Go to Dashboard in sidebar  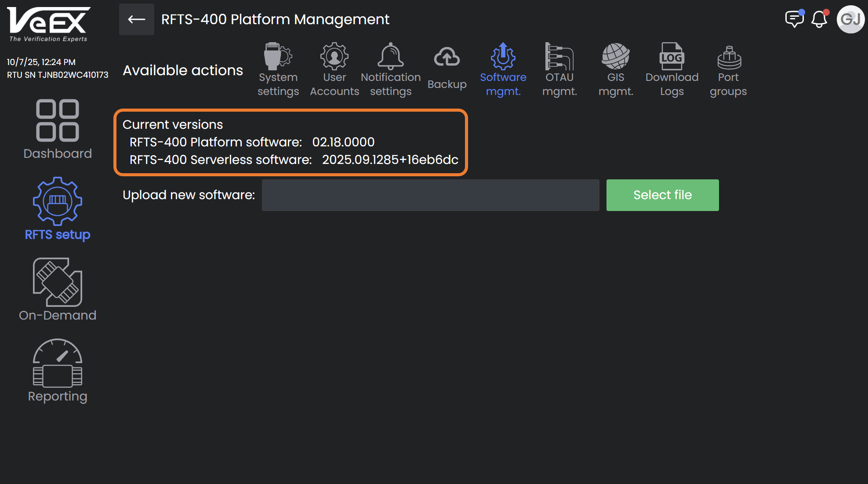(58, 130)
